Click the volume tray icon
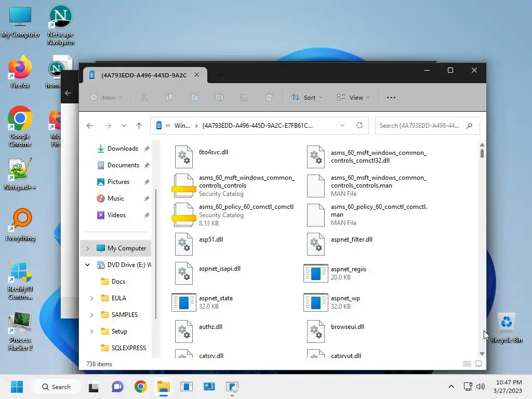The height and width of the screenshot is (399, 532). click(481, 387)
